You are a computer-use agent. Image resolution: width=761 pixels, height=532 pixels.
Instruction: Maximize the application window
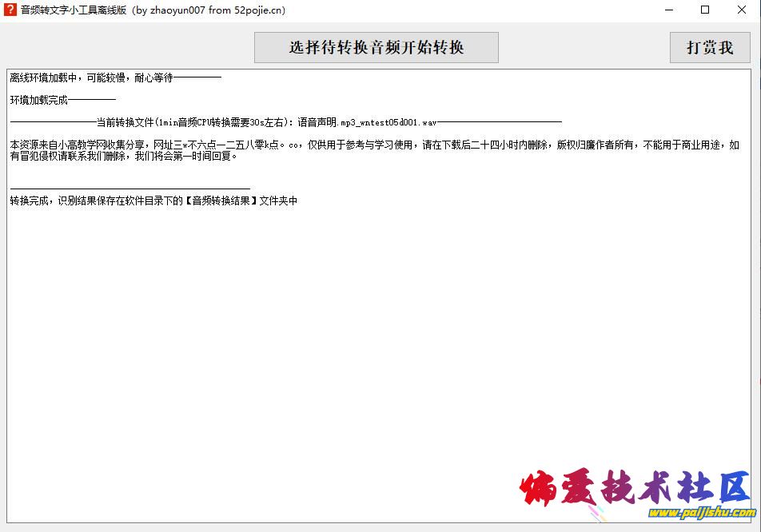705,10
